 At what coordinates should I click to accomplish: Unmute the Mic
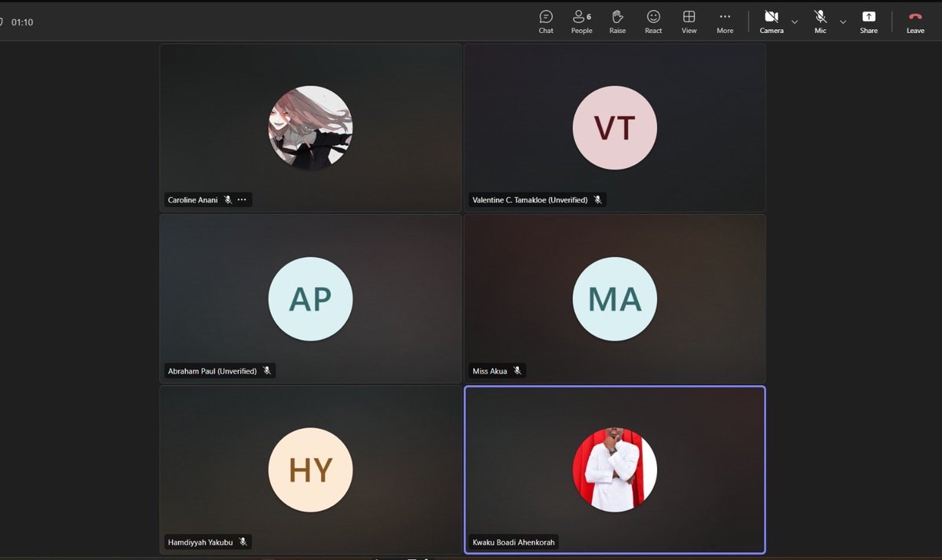click(820, 22)
